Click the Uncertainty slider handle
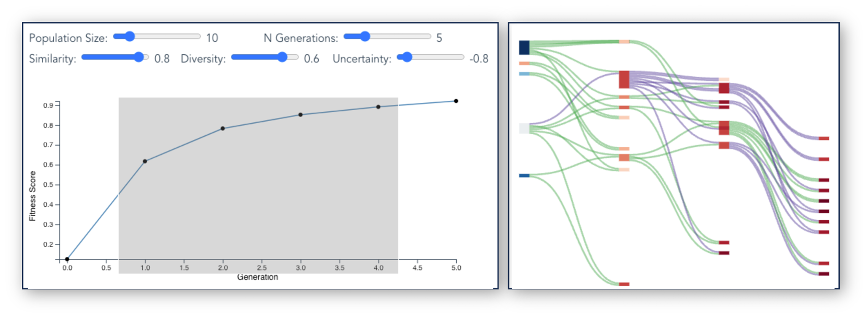 tap(407, 57)
